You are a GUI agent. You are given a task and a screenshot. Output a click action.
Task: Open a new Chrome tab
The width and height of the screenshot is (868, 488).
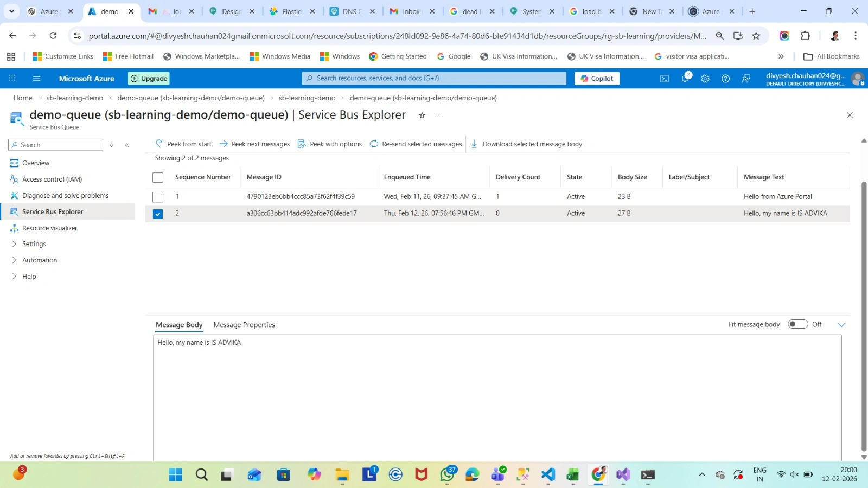tap(752, 11)
